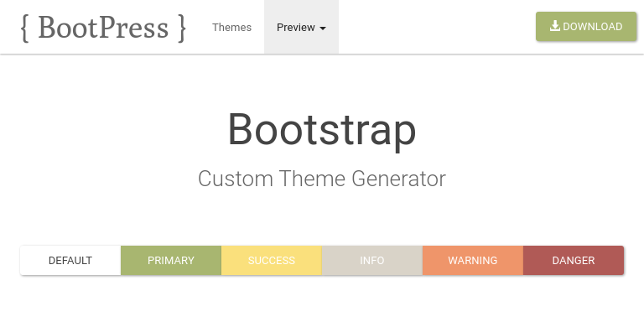Viewport: 644px width, 322px height.
Task: Click the green Download button
Action: point(586,26)
